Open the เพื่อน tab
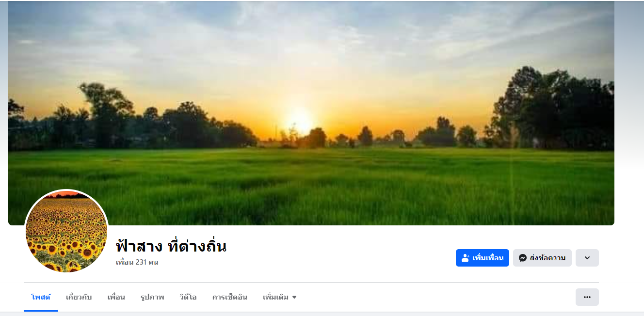The width and height of the screenshot is (644, 316). 116,297
